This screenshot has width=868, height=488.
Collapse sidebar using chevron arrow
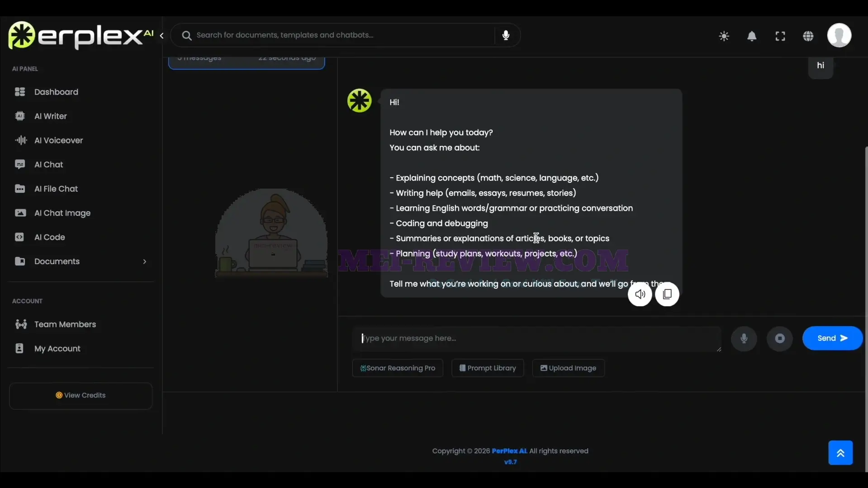pos(161,36)
